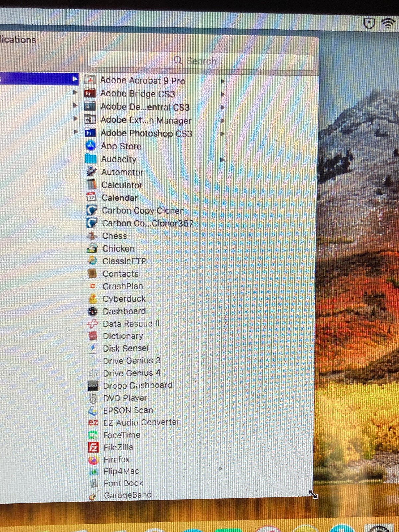Click the DVD Player icon
This screenshot has height=532, width=399.
93,398
